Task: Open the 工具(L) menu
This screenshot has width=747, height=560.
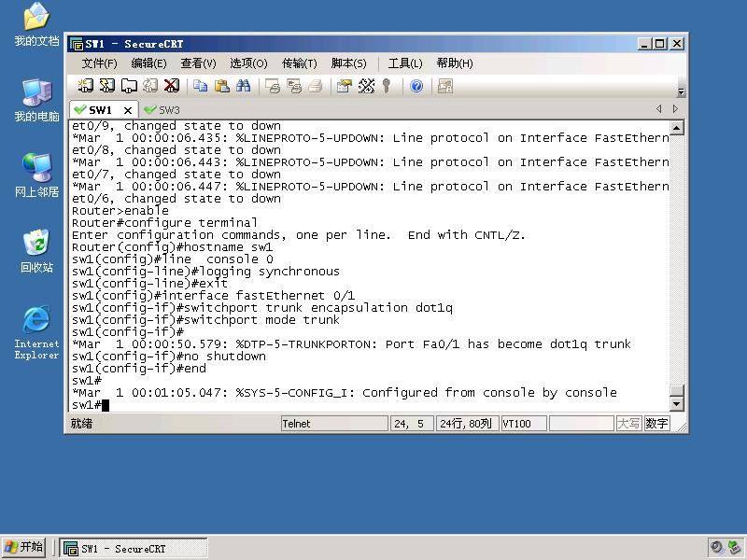Action: tap(405, 63)
